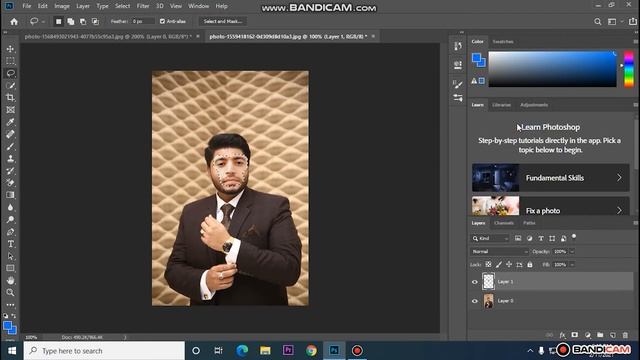Switch to the Swatches tab
Image resolution: width=640 pixels, height=360 pixels.
503,42
